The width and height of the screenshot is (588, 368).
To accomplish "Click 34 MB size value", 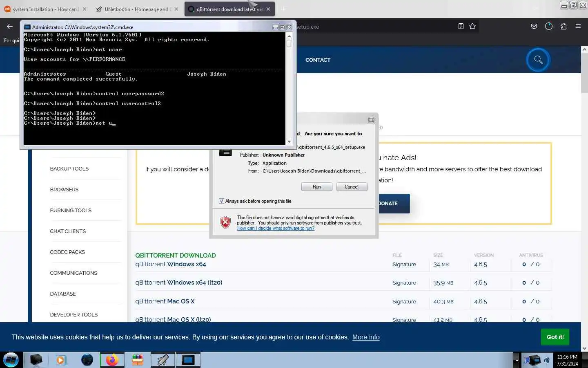I will pos(441,265).
